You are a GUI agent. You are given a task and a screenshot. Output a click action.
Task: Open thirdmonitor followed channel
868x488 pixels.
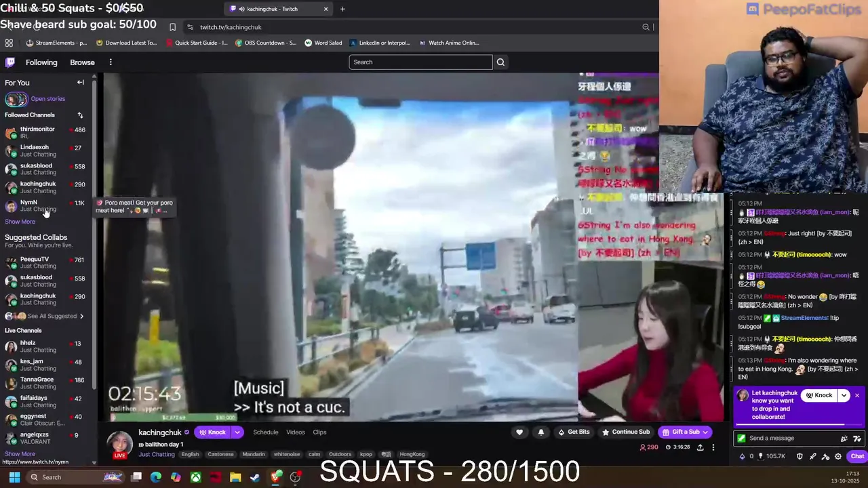tap(46, 132)
